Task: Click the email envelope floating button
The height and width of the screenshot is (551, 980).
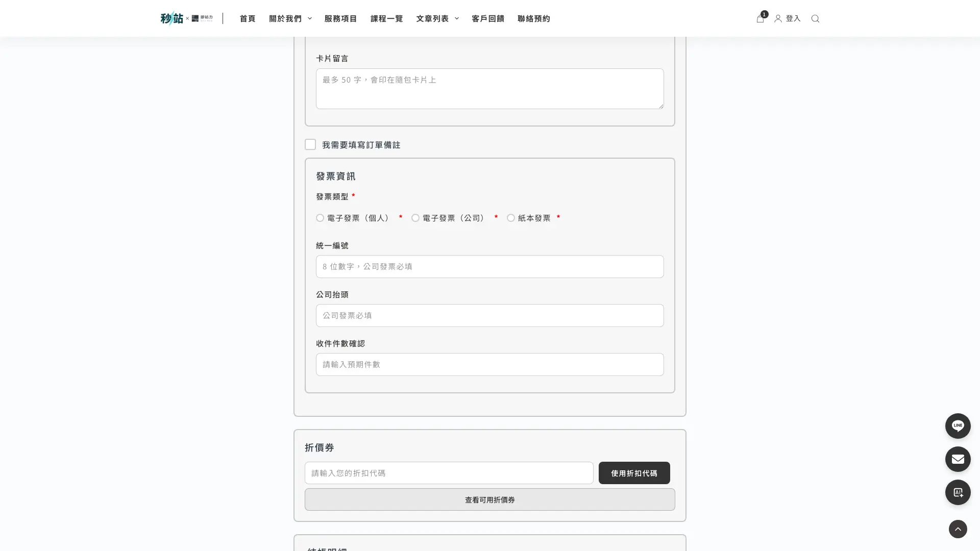Action: click(x=958, y=459)
